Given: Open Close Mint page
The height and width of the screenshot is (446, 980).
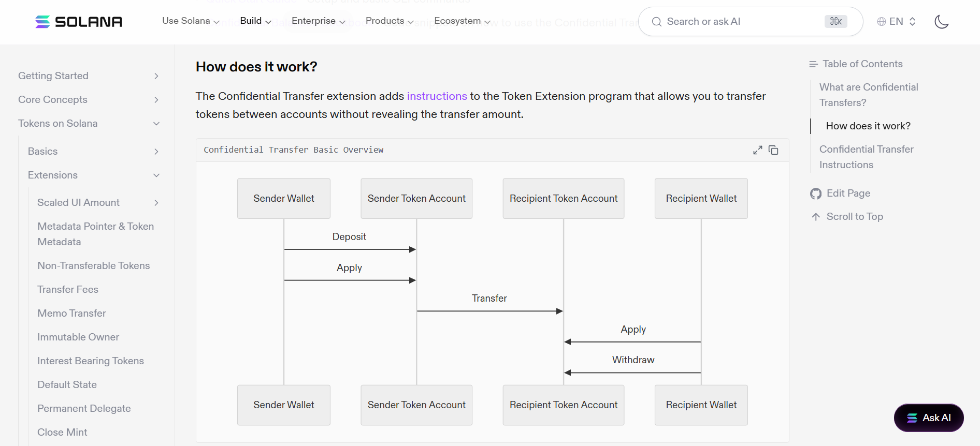Looking at the screenshot, I should click(62, 433).
